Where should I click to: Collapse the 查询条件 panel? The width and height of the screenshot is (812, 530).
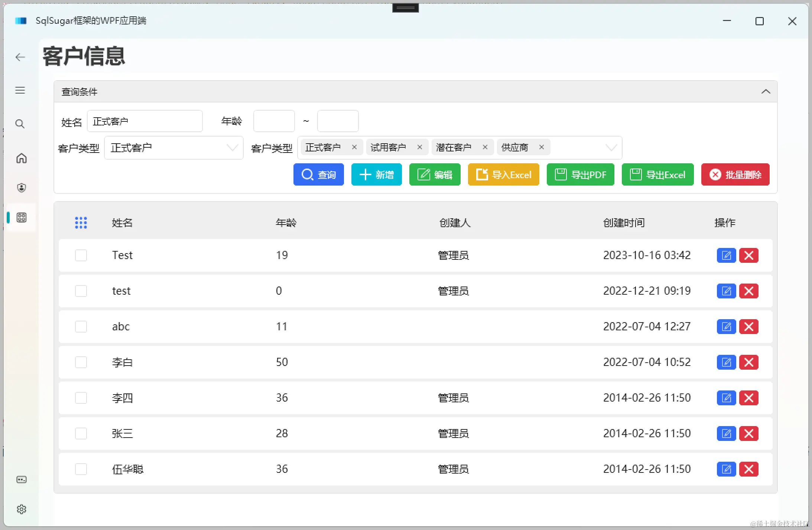pyautogui.click(x=766, y=92)
